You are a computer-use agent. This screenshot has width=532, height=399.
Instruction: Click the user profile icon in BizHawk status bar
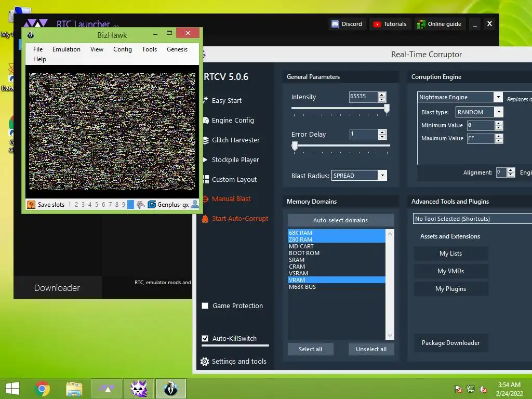pyautogui.click(x=195, y=204)
